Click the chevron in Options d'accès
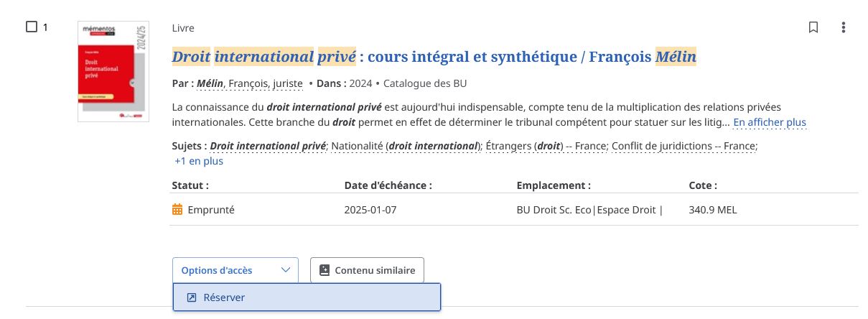 coord(286,270)
